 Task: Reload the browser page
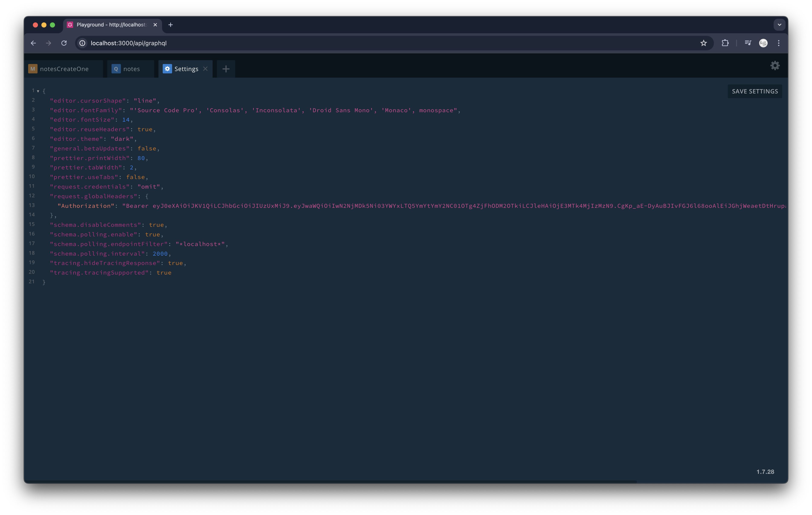[64, 43]
